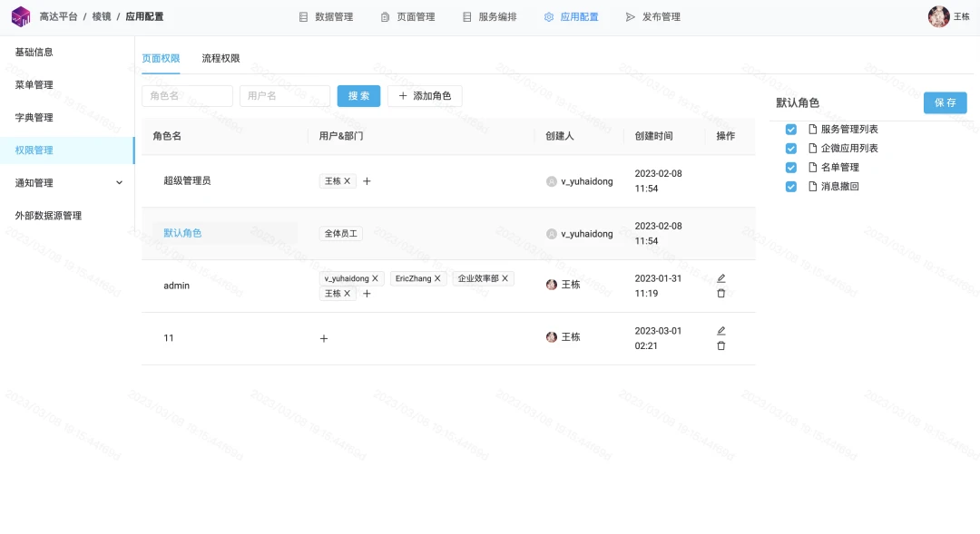Viewport: 980px width, 534px height.
Task: Click the edit pencil icon for role 11
Action: [720, 330]
